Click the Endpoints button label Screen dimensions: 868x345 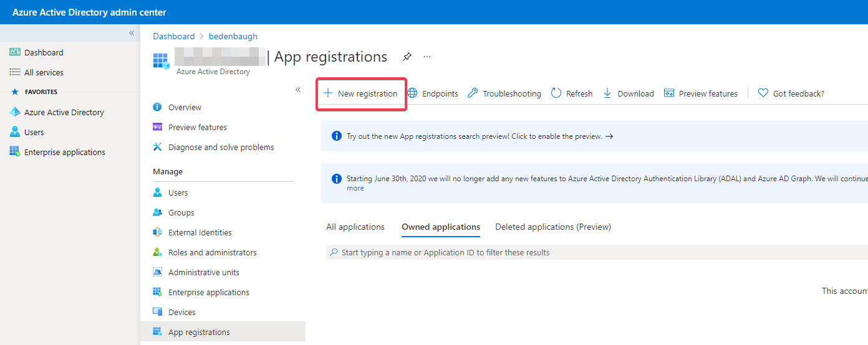[x=440, y=93]
